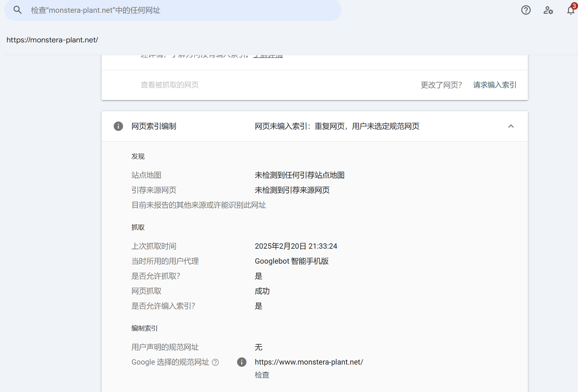Image resolution: width=578 pixels, height=392 pixels.
Task: Click the search magnifier icon
Action: point(17,10)
